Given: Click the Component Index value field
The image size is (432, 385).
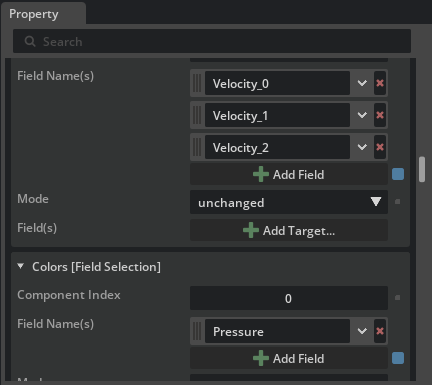Looking at the screenshot, I should (289, 298).
